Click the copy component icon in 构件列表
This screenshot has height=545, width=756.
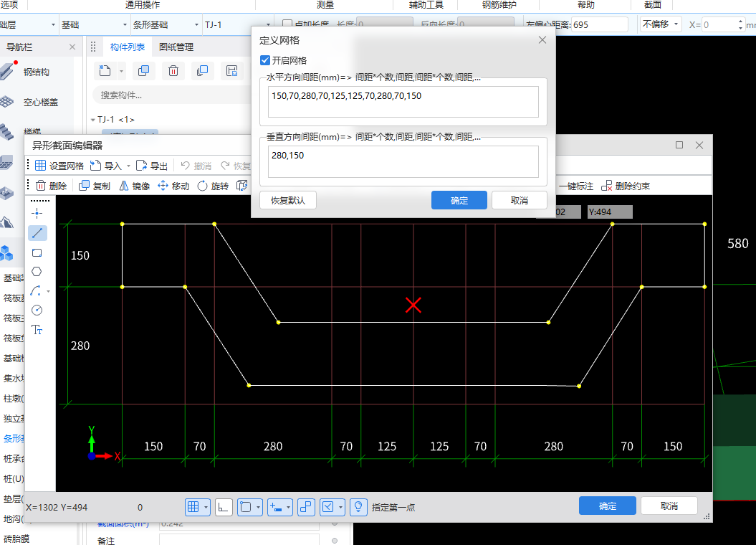pyautogui.click(x=144, y=71)
